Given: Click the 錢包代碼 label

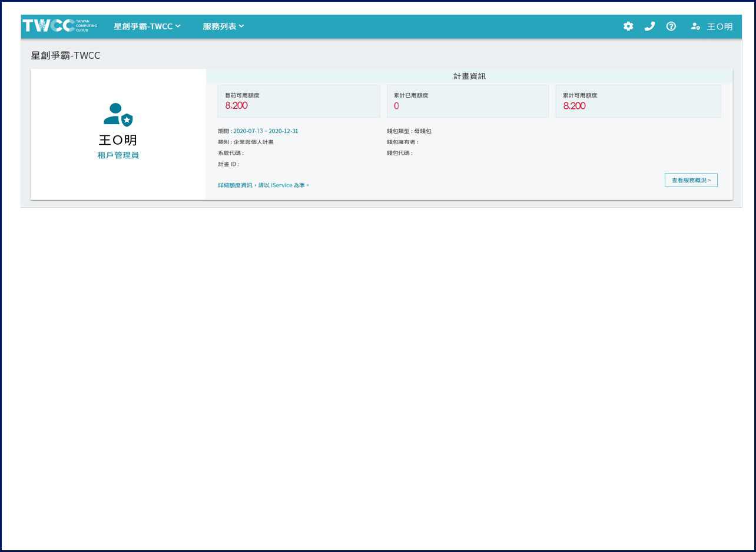Looking at the screenshot, I should pyautogui.click(x=400, y=153).
